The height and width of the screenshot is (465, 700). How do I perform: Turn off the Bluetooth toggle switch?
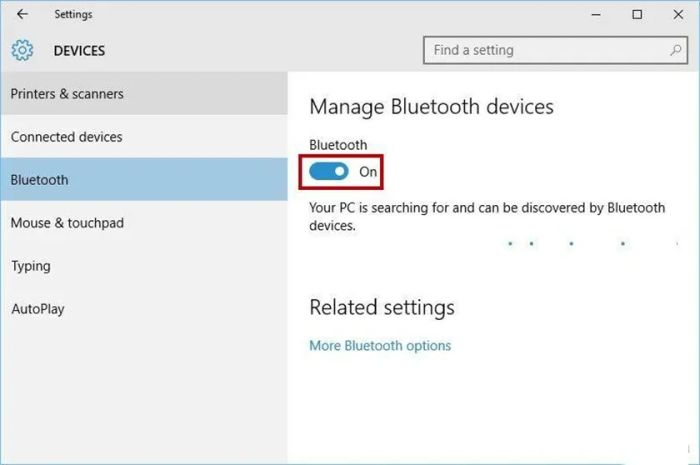pyautogui.click(x=329, y=171)
